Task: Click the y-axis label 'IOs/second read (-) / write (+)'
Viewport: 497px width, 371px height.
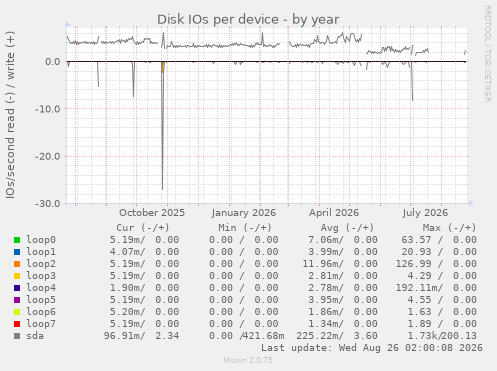Action: coord(10,115)
